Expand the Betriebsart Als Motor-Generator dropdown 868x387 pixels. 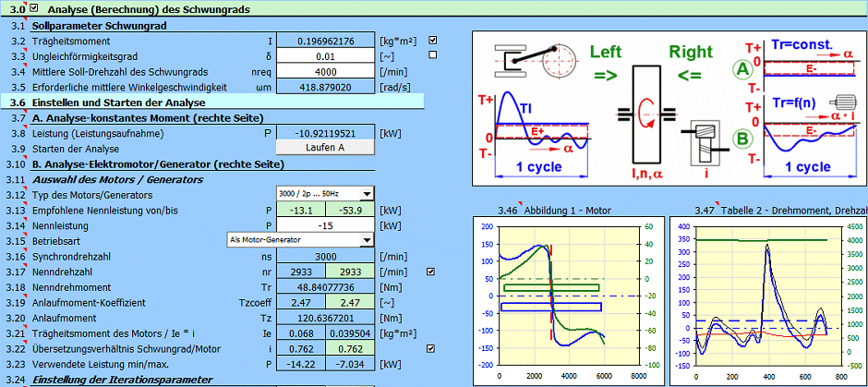click(x=366, y=240)
